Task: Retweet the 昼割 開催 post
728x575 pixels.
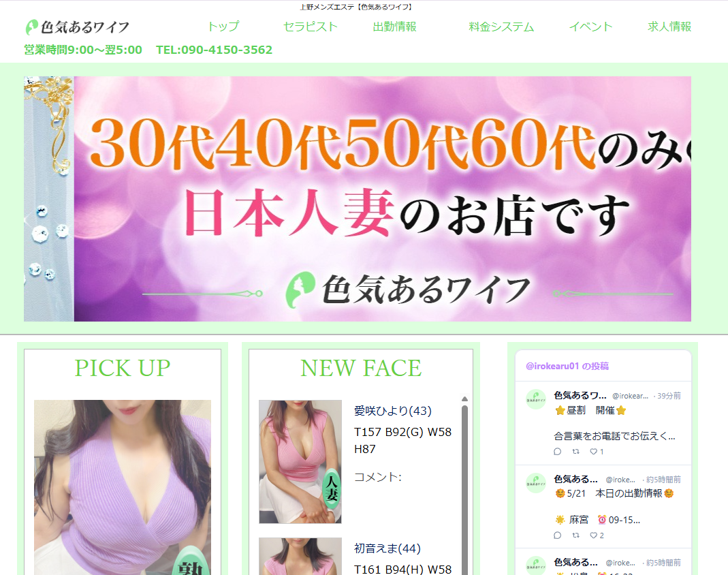Action: click(x=575, y=452)
